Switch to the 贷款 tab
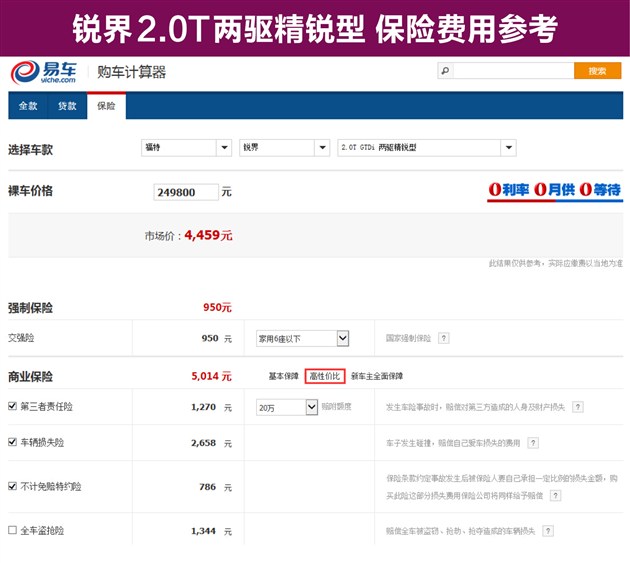Screen dimensions: 630x563 67,106
